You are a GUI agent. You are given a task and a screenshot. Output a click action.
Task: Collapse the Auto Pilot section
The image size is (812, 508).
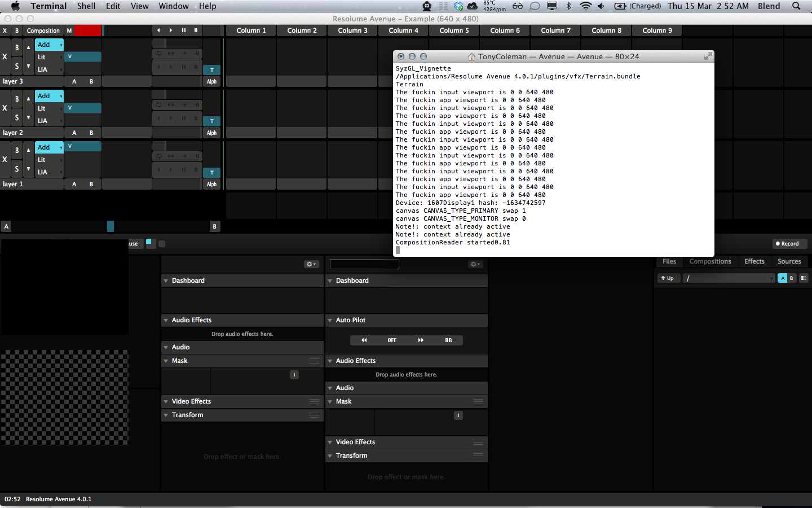tap(330, 320)
